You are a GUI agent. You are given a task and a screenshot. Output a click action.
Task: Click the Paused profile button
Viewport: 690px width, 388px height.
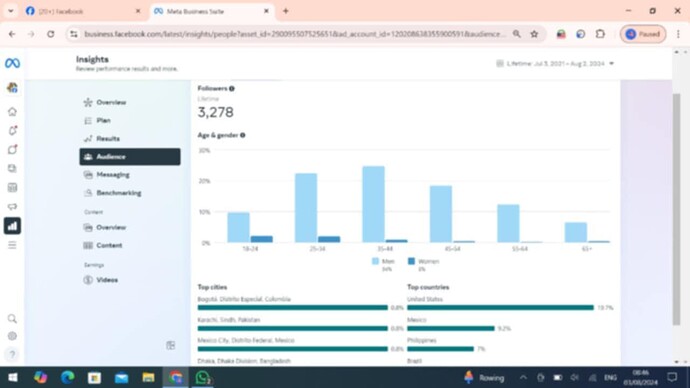(x=643, y=34)
